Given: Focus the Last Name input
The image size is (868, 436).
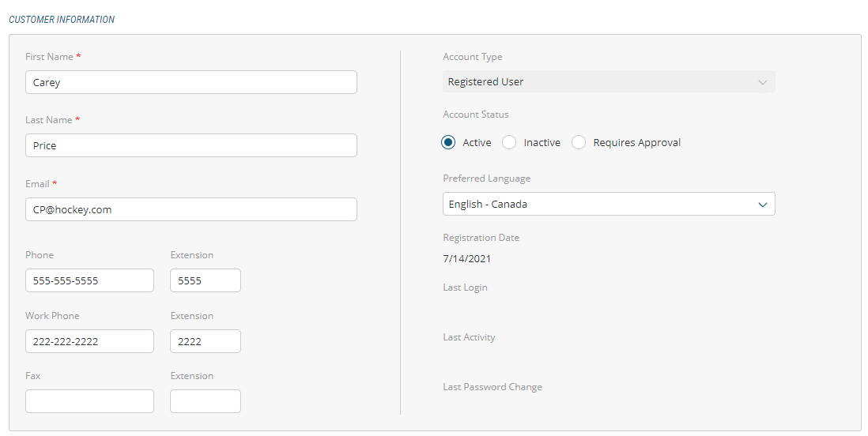Looking at the screenshot, I should pos(191,145).
